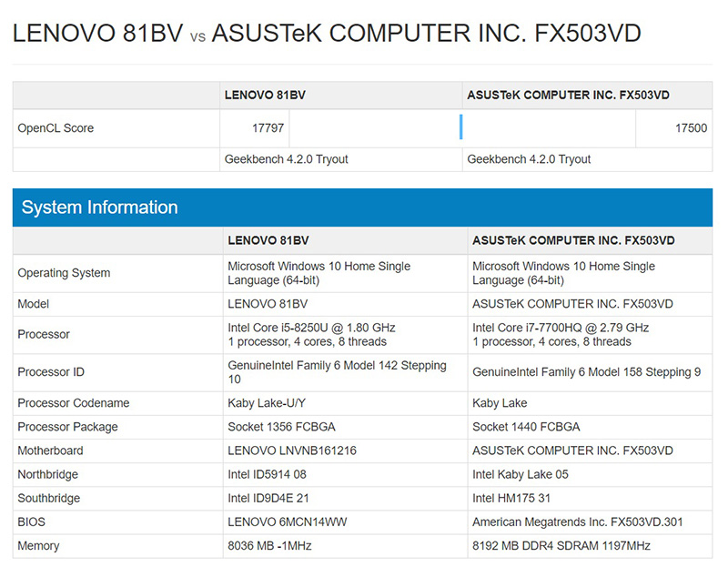Image resolution: width=728 pixels, height=567 pixels.
Task: Click Geekbench 4.2.0 Tryout under LENOVO
Action: 286,159
